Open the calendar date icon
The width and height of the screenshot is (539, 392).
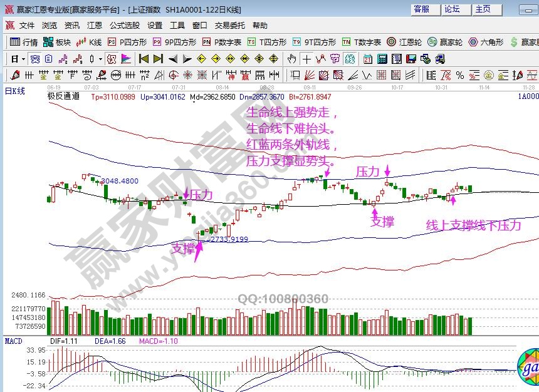pos(367,59)
